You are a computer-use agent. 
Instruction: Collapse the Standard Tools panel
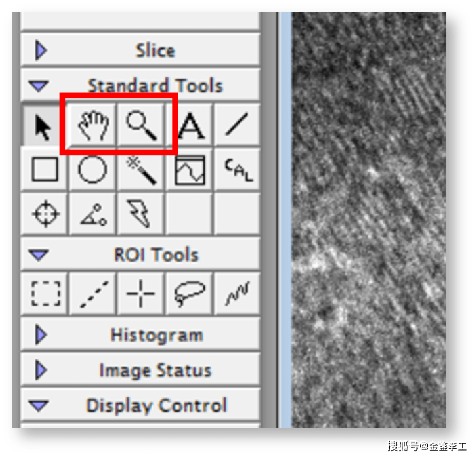[38, 86]
